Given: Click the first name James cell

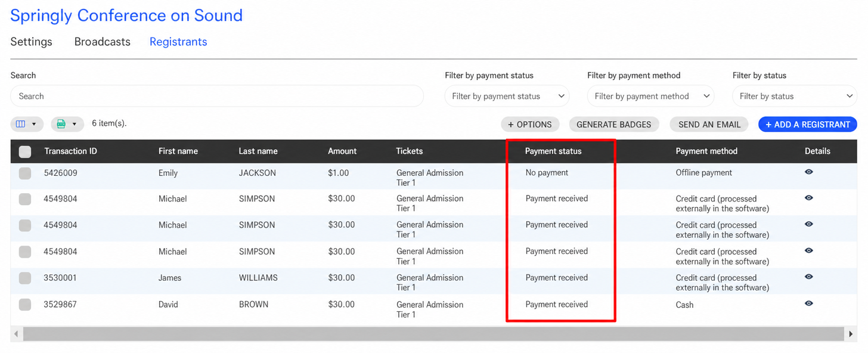Looking at the screenshot, I should [x=170, y=277].
